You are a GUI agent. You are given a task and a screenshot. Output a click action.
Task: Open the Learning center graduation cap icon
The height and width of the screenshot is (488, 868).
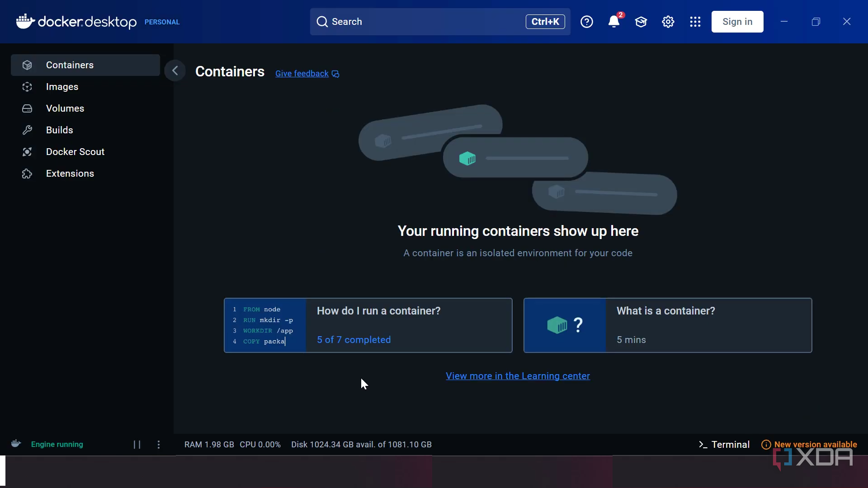[641, 22]
